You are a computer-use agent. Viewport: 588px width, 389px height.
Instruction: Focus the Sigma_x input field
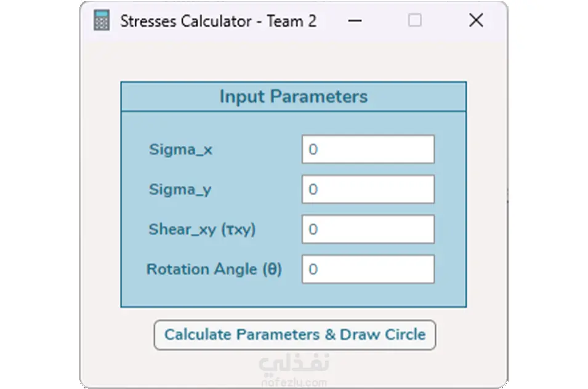(x=368, y=150)
